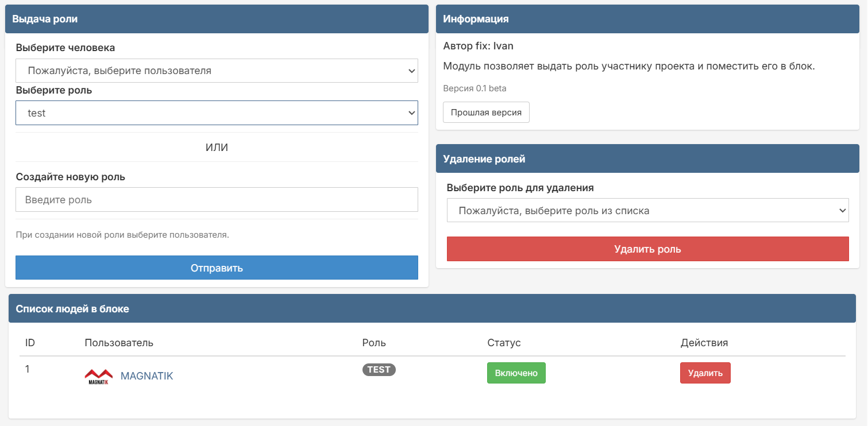
Task: Click the Действия column header
Action: (704, 343)
